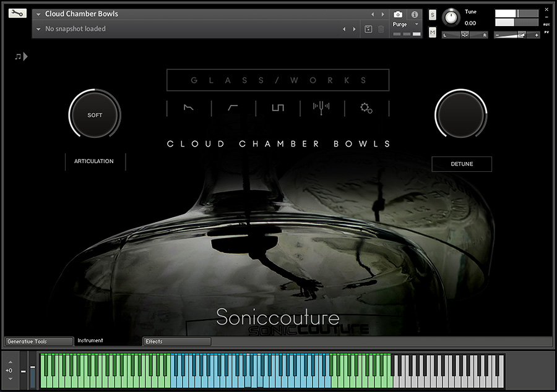Shift keyboard octave up arrow

[x=11, y=362]
